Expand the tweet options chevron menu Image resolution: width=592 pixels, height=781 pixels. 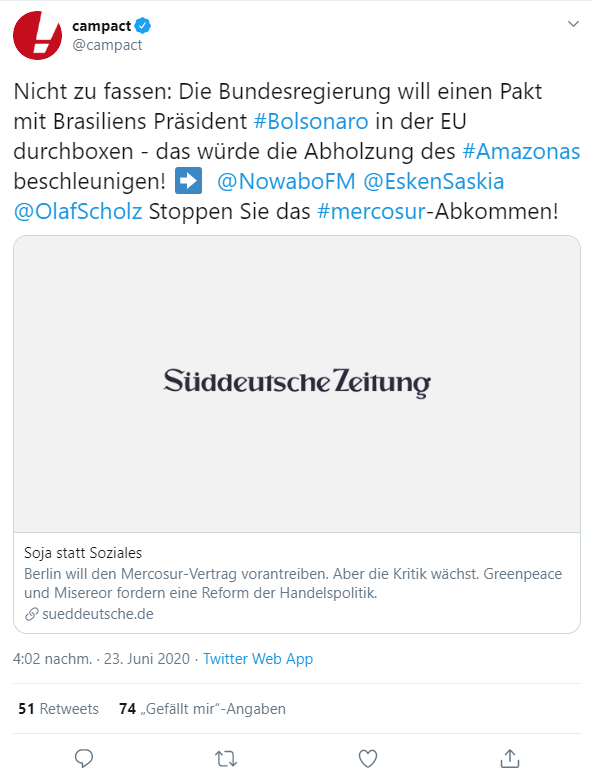573,24
